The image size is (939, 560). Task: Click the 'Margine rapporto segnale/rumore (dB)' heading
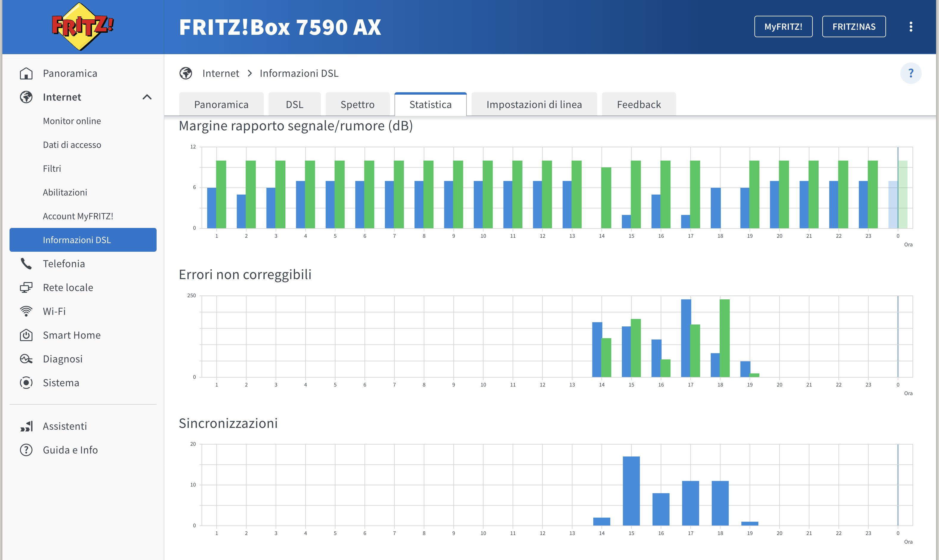pyautogui.click(x=296, y=126)
